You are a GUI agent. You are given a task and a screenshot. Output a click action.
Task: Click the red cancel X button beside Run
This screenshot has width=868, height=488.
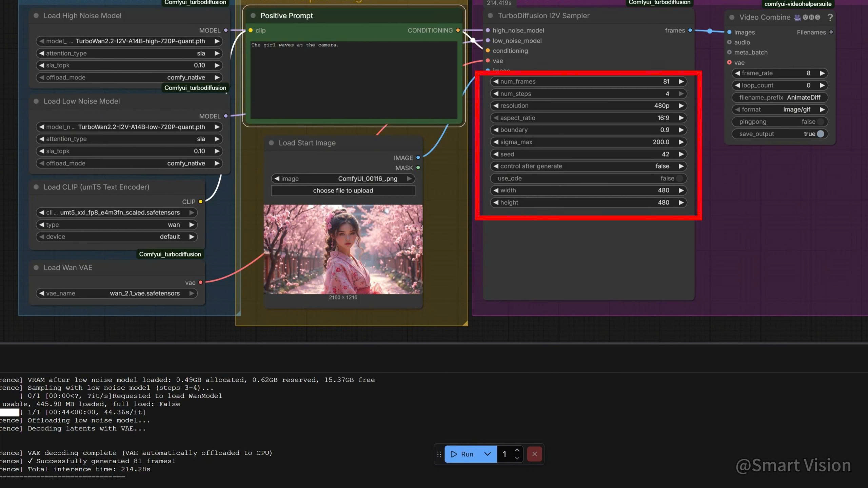(534, 454)
